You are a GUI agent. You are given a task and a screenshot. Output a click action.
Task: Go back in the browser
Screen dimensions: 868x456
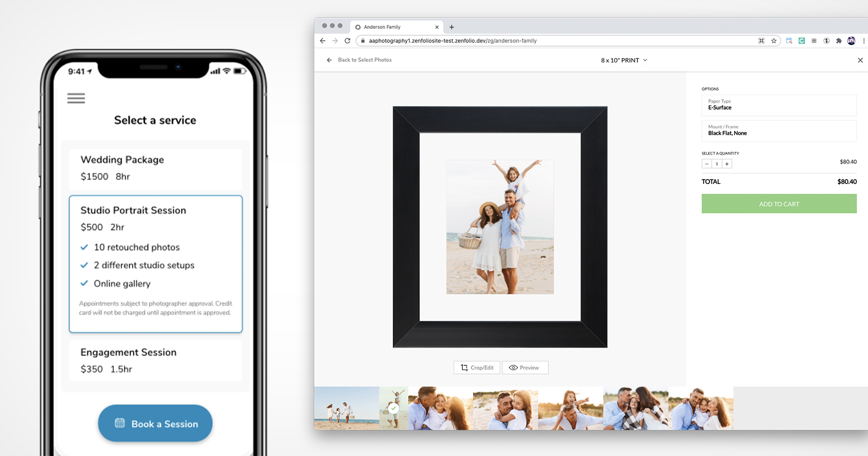(323, 41)
